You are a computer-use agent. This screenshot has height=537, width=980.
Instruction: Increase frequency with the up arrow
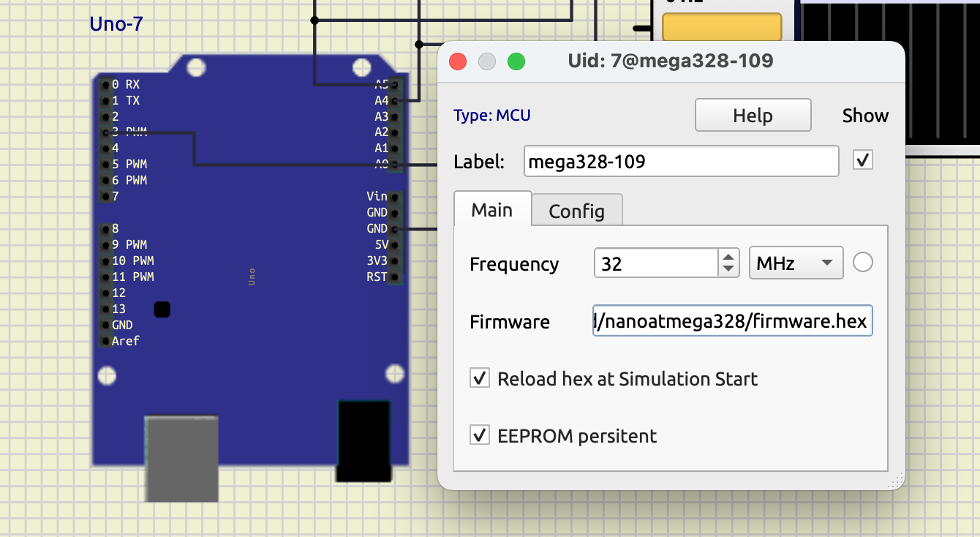pyautogui.click(x=728, y=257)
